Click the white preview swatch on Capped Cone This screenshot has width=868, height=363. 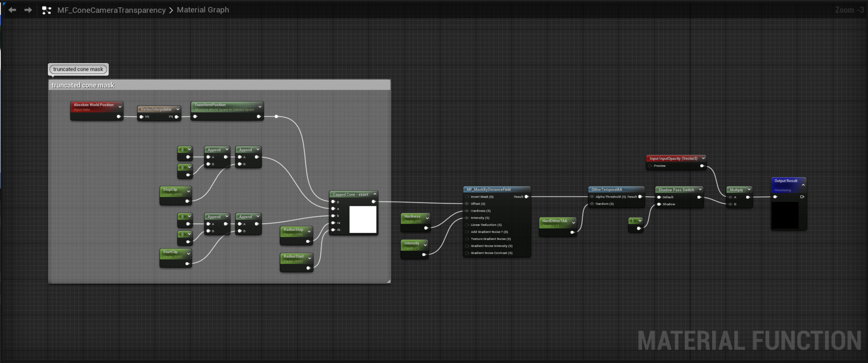point(363,219)
